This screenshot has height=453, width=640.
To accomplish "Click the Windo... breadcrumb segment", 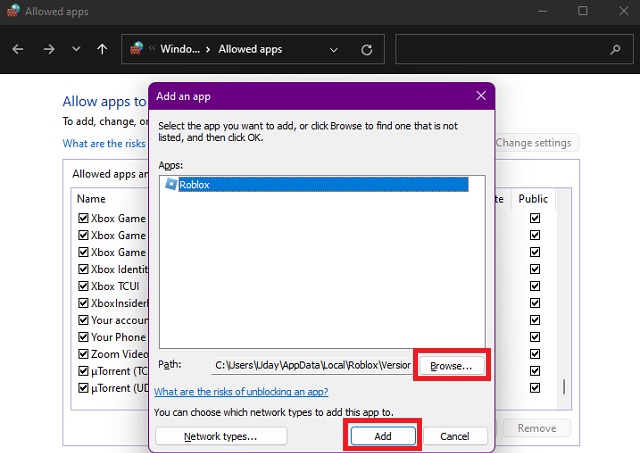I will 180,49.
